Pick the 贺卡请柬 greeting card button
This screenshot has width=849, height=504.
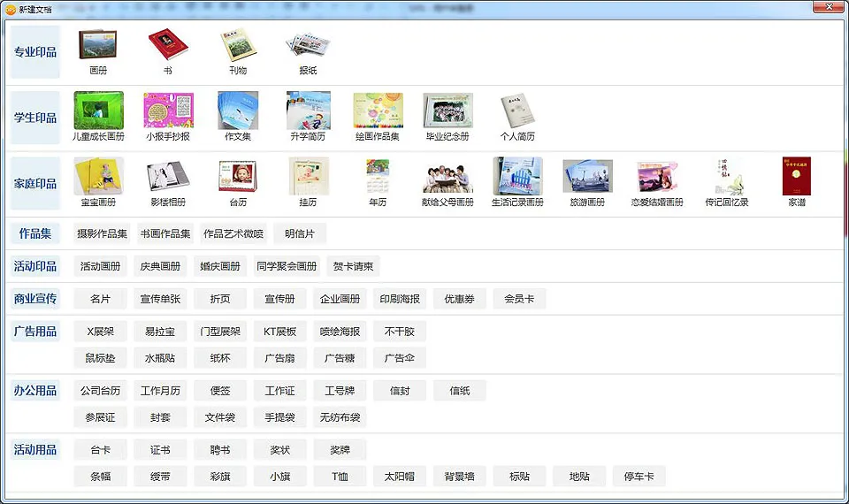tap(352, 266)
